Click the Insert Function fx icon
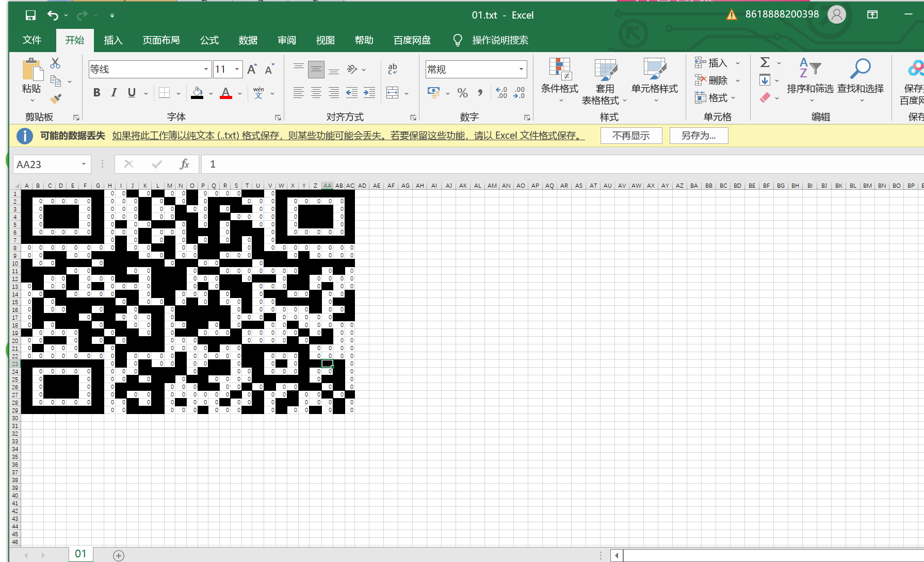This screenshot has height=562, width=924. click(x=184, y=164)
